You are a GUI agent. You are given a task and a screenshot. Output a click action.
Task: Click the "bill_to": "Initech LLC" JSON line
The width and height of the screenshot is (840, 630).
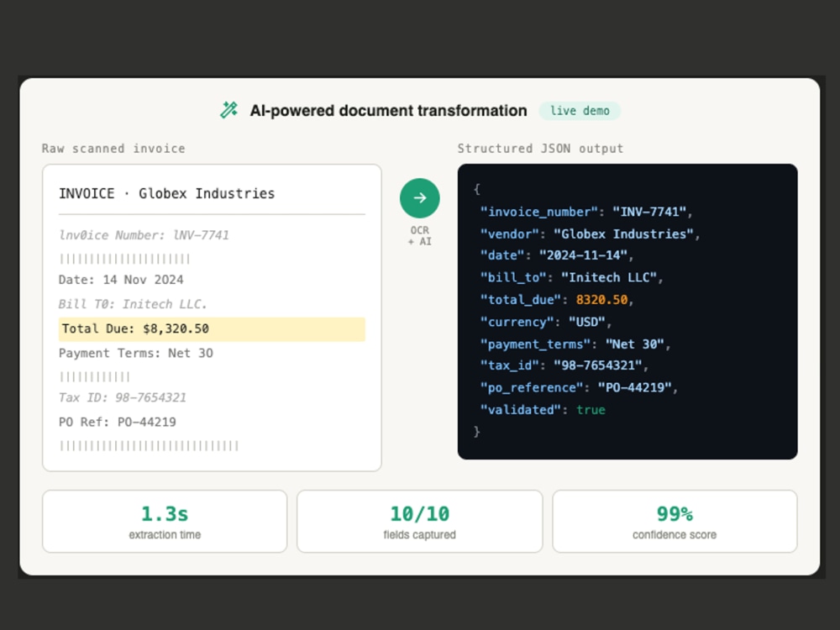(571, 277)
